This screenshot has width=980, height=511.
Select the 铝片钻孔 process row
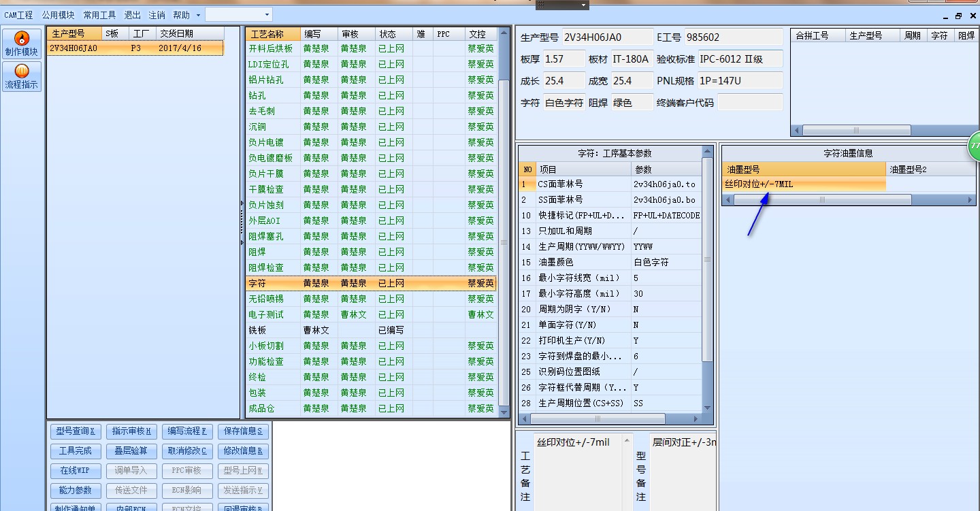[x=372, y=80]
